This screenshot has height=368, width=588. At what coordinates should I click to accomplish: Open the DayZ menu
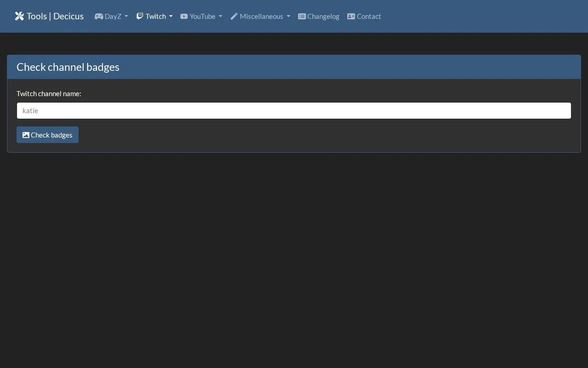[x=111, y=16]
